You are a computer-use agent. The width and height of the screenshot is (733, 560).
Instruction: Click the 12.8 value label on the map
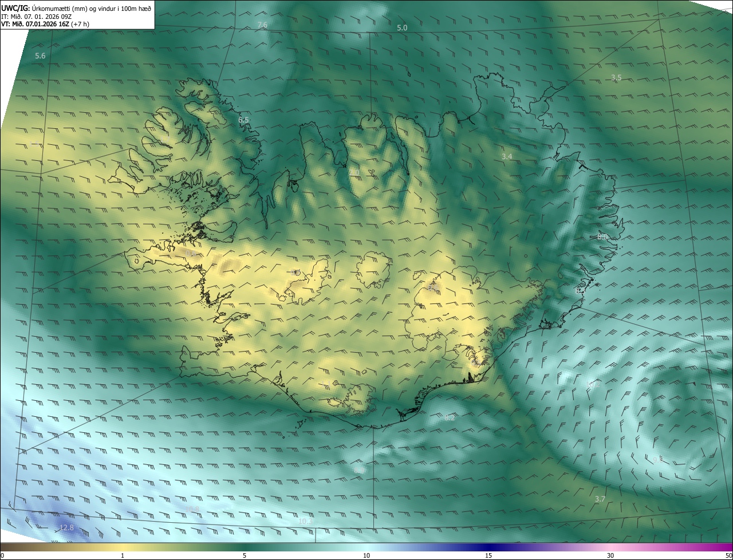pyautogui.click(x=67, y=527)
